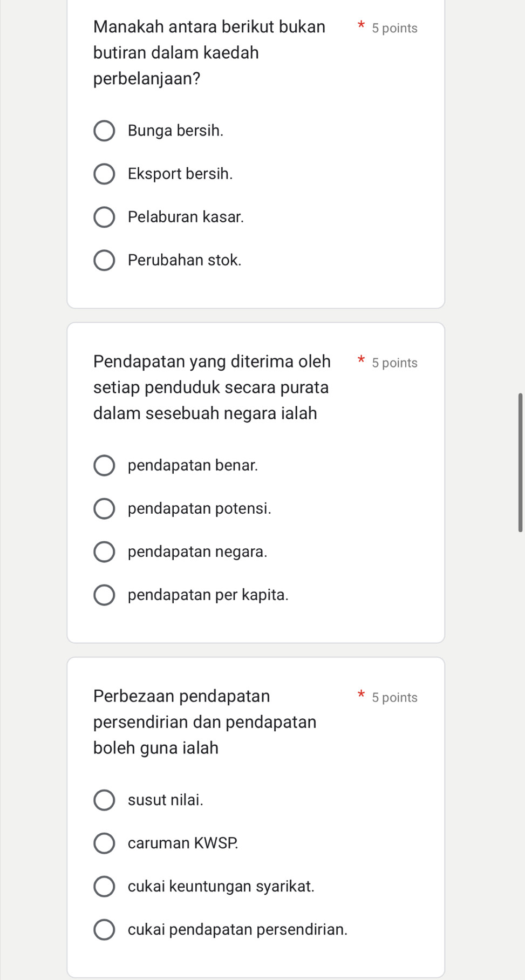The height and width of the screenshot is (980, 525).
Task: Choose the 'pendapatan potensi.' option
Action: click(104, 508)
